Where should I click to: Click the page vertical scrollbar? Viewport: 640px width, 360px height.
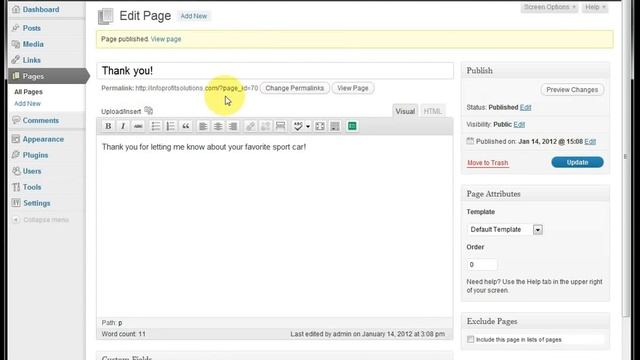pos(626,157)
